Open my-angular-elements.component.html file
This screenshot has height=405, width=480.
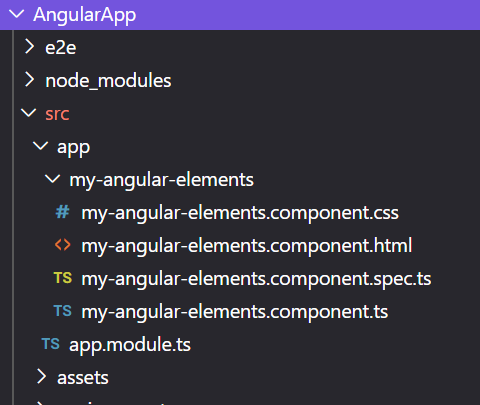click(247, 246)
